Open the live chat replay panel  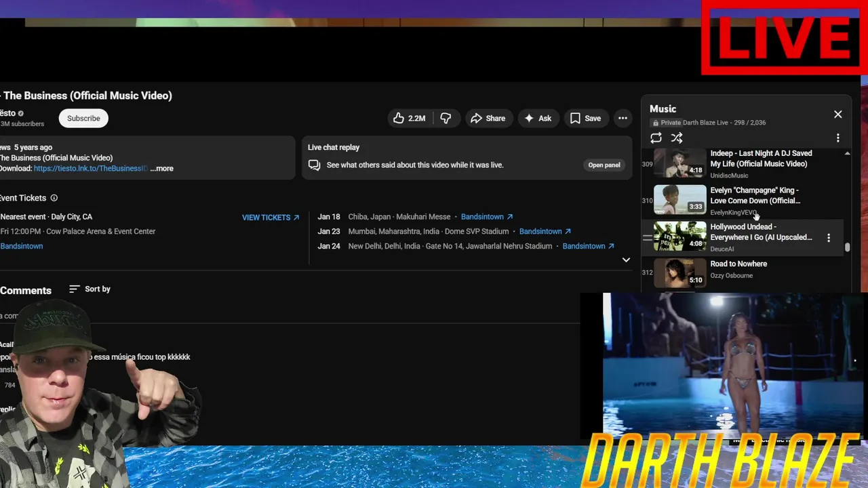[x=604, y=165]
